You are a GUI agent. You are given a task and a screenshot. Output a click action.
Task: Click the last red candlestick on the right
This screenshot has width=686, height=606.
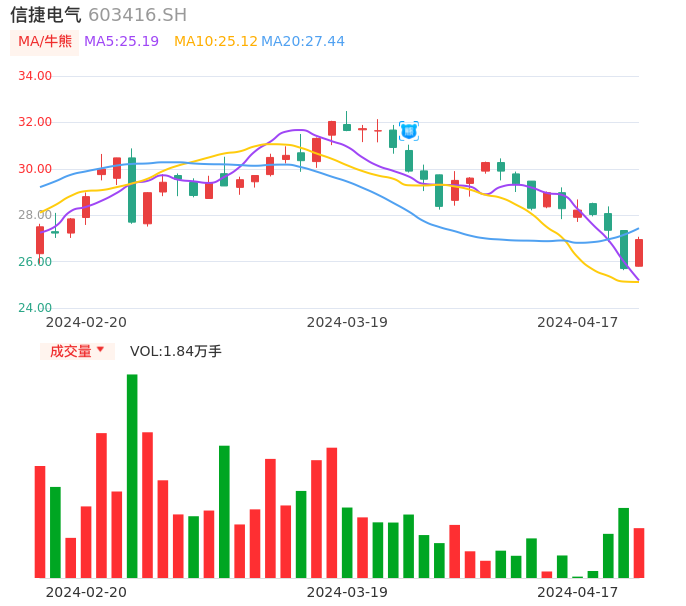click(639, 252)
